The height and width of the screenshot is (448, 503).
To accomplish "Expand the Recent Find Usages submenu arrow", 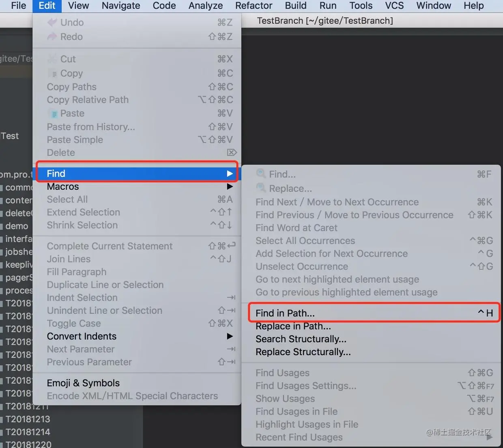I will [490, 437].
